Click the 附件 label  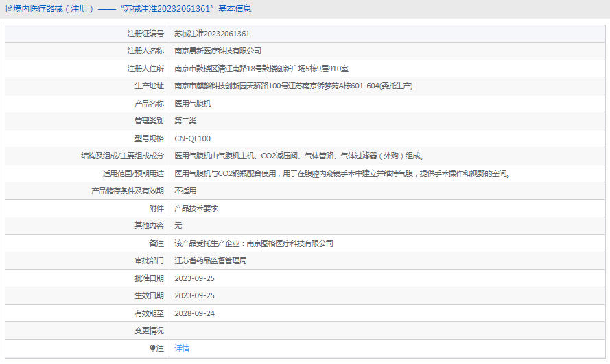pyautogui.click(x=156, y=208)
